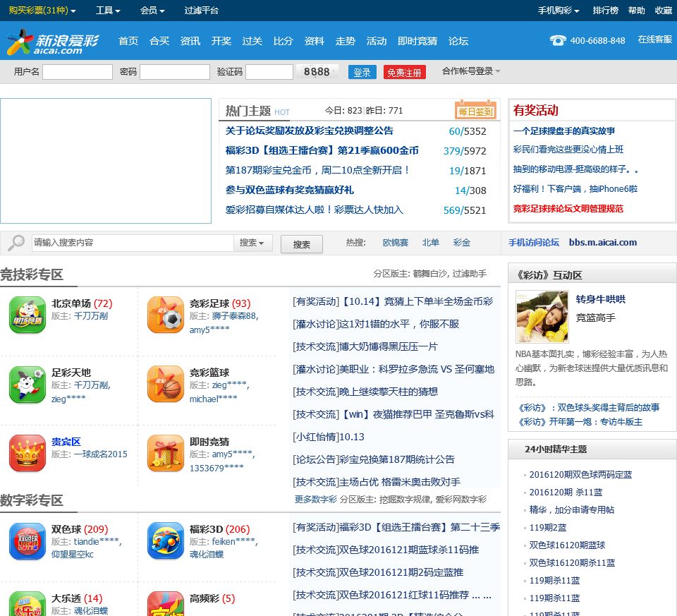Click the telephone hotline icon

pos(557,41)
